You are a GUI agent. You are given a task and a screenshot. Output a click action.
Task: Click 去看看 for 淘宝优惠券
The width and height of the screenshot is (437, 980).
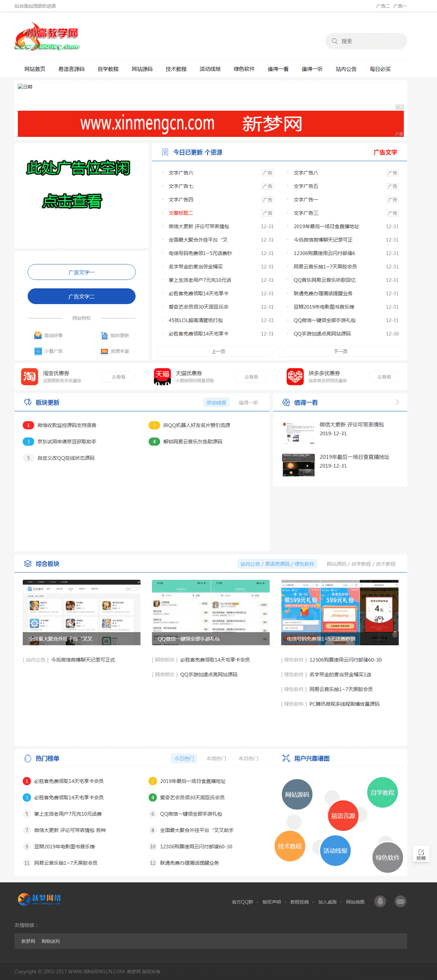pyautogui.click(x=118, y=377)
